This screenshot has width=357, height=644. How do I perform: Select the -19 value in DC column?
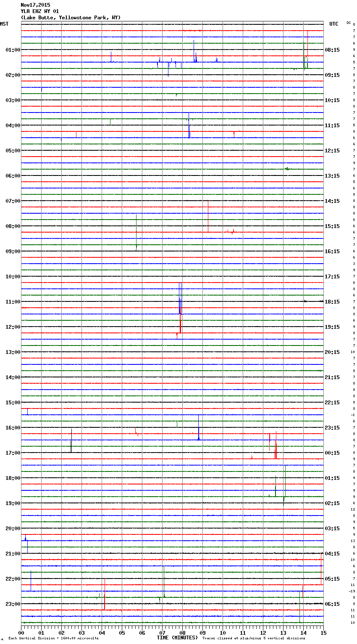click(352, 591)
